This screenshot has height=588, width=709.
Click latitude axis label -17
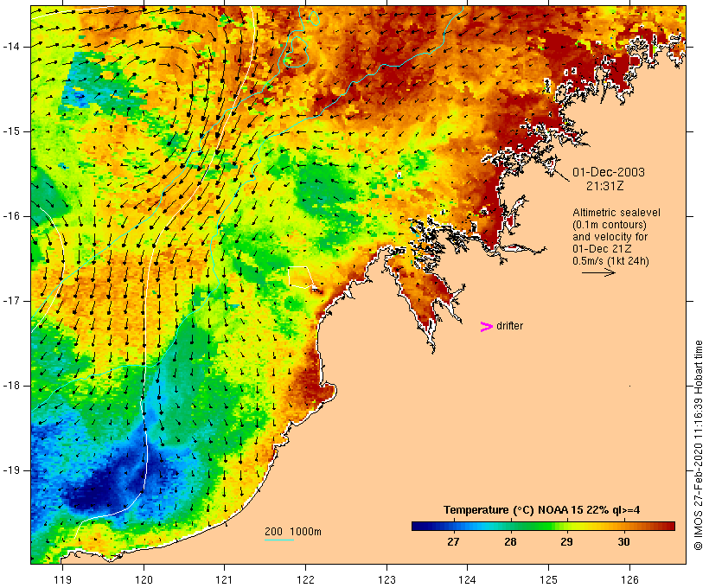(11, 301)
